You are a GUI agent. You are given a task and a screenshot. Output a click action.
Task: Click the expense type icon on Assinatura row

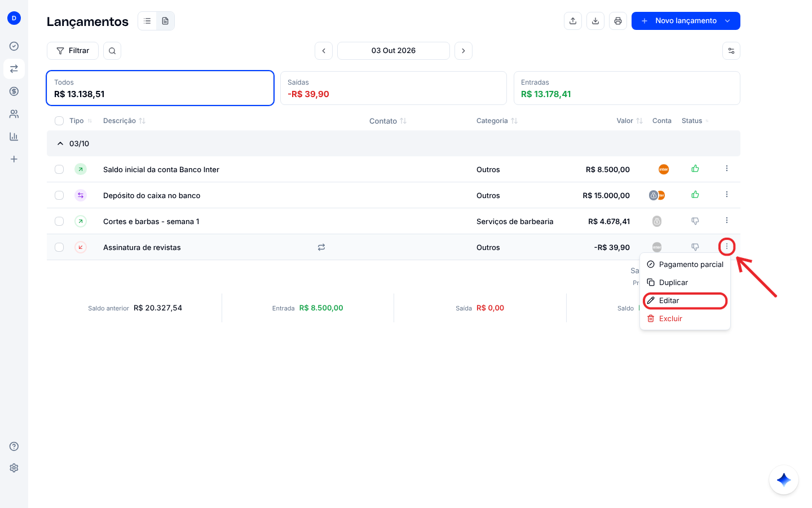point(81,247)
